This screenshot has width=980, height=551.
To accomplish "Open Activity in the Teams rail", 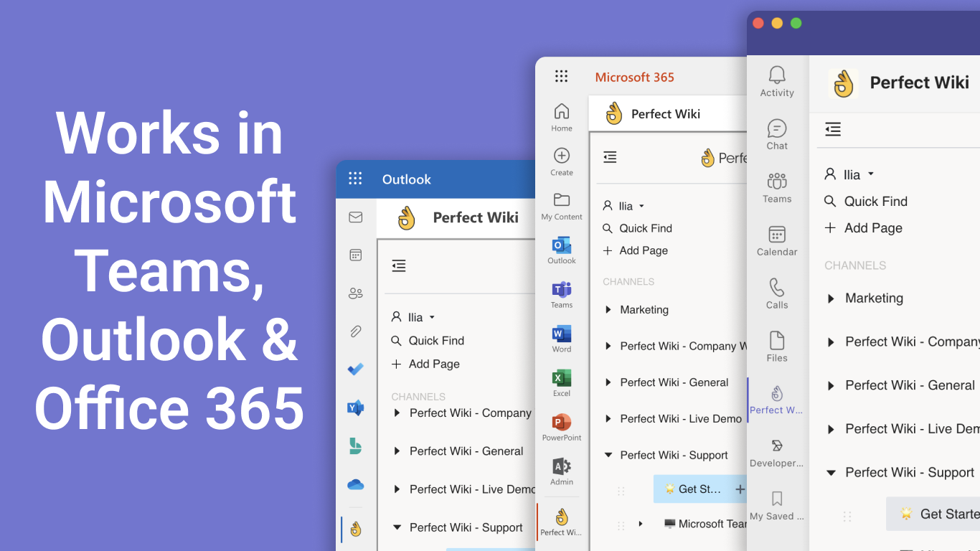I will (x=777, y=82).
